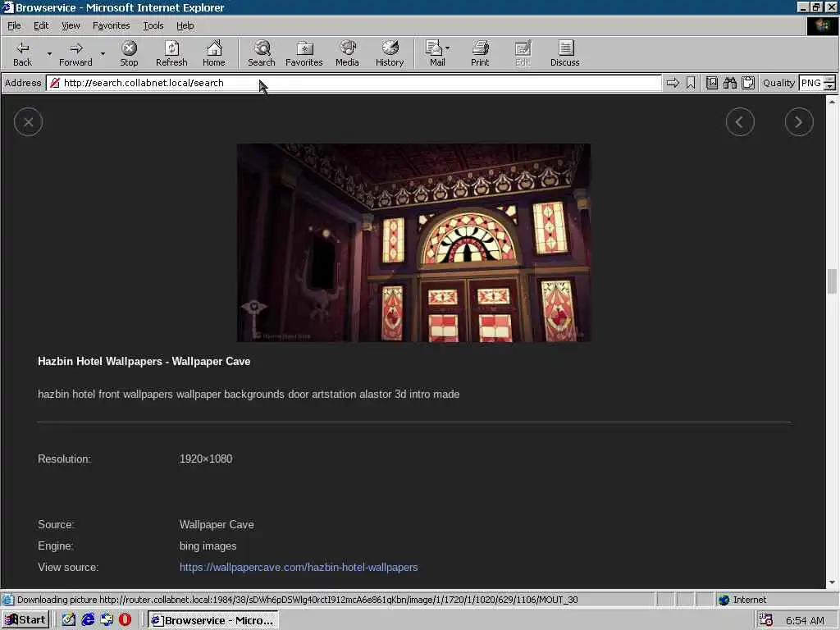This screenshot has width=840, height=630.
Task: Open the Tools menu
Action: 153,25
